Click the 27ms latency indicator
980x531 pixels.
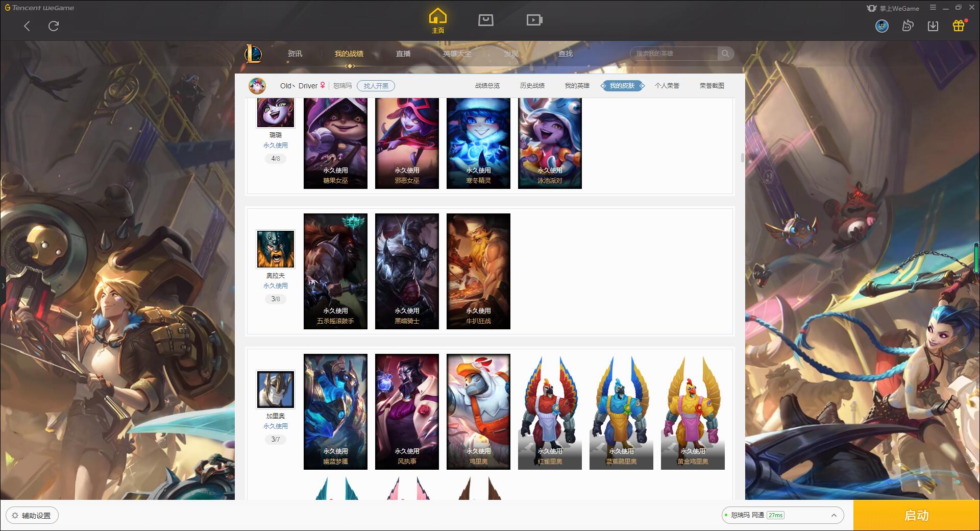point(775,515)
